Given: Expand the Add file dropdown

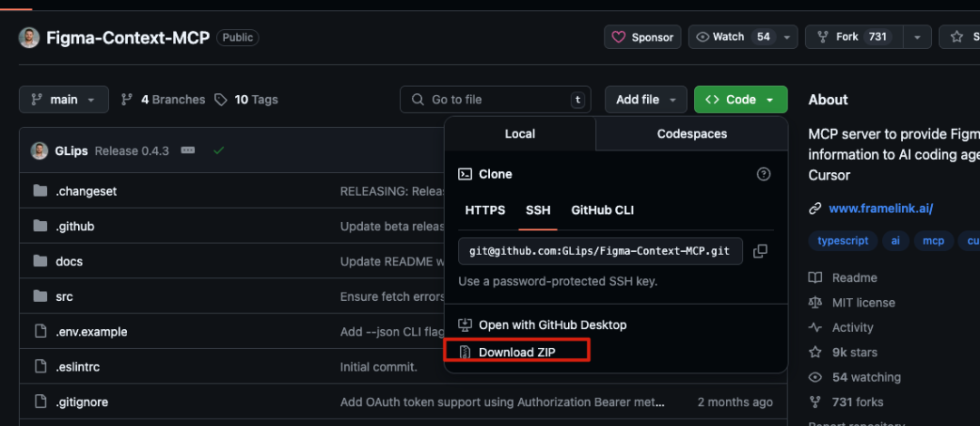Looking at the screenshot, I should pyautogui.click(x=646, y=100).
